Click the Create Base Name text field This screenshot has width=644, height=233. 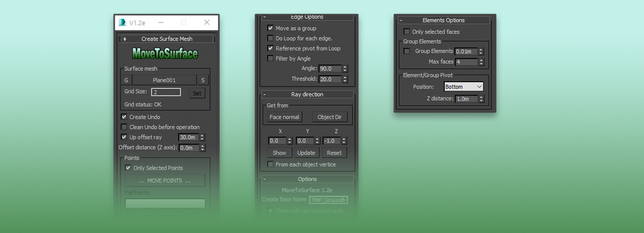(329, 200)
